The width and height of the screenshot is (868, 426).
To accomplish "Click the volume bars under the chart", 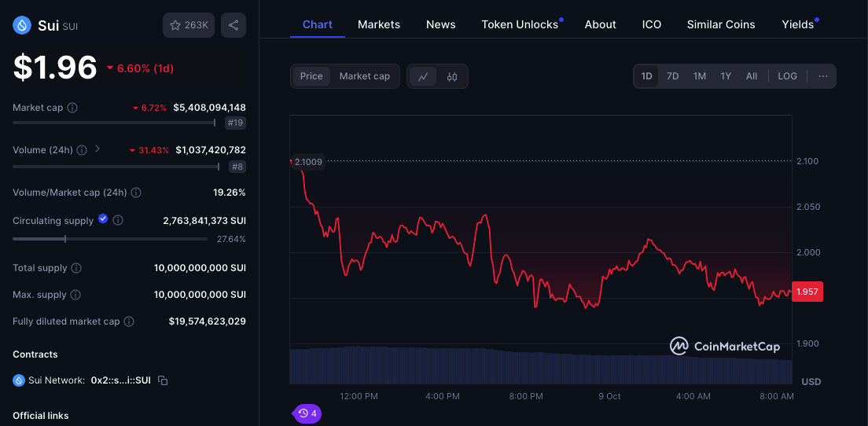I will 540,365.
